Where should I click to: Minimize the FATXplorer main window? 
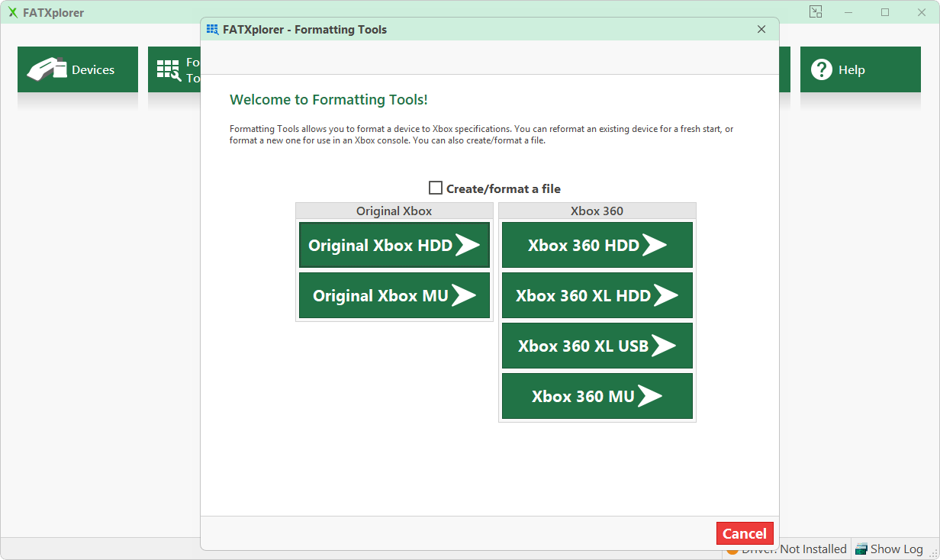[848, 12]
